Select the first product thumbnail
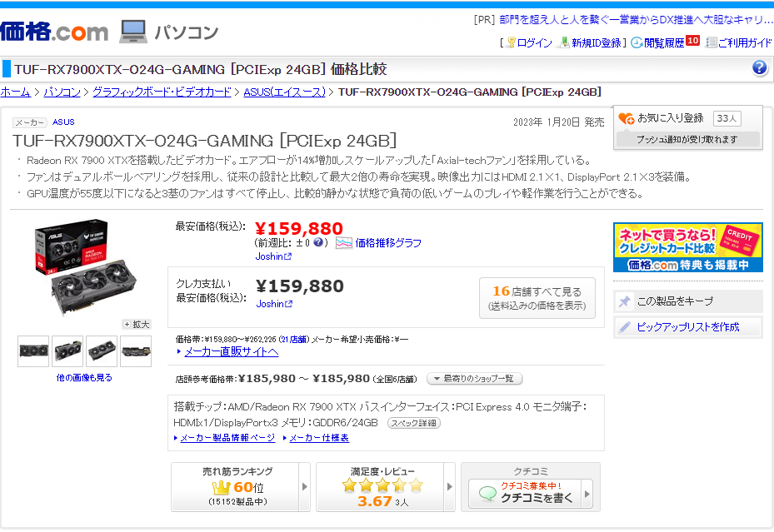This screenshot has width=774, height=532. pyautogui.click(x=33, y=351)
